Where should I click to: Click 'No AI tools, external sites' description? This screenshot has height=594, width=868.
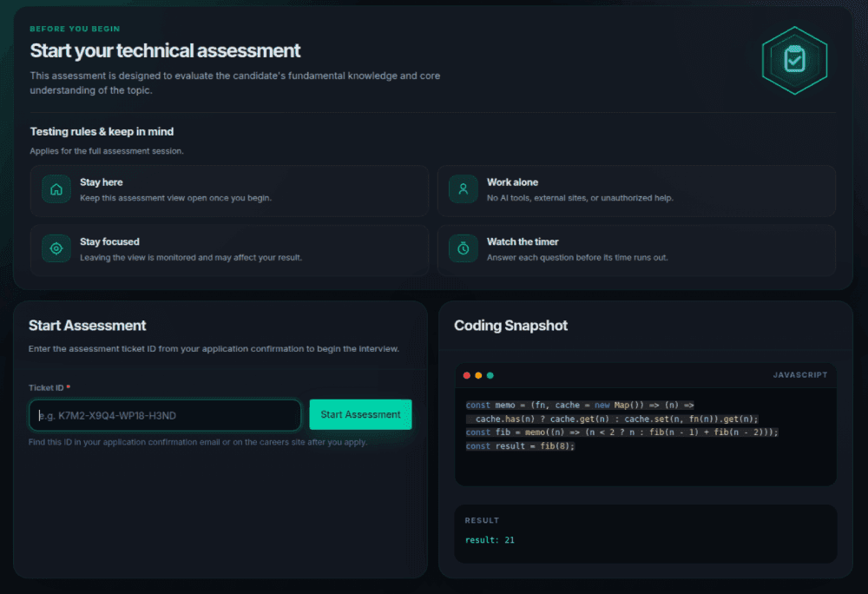(580, 198)
